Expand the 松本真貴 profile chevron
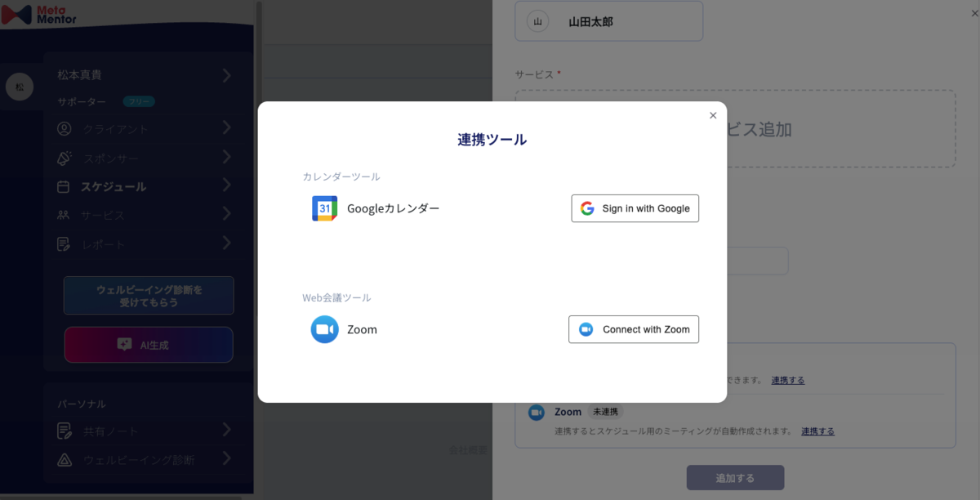The width and height of the screenshot is (980, 500). (226, 75)
